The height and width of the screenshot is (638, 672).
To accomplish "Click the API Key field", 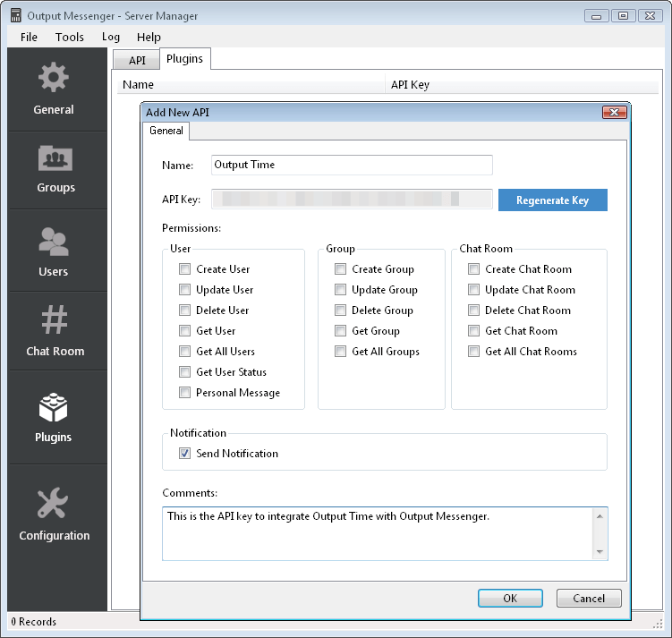I will pyautogui.click(x=352, y=200).
